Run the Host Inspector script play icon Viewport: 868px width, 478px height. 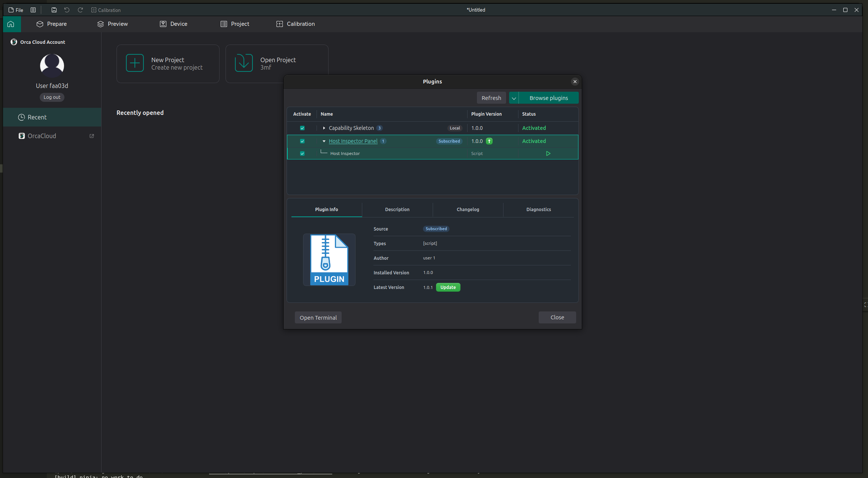coord(548,153)
